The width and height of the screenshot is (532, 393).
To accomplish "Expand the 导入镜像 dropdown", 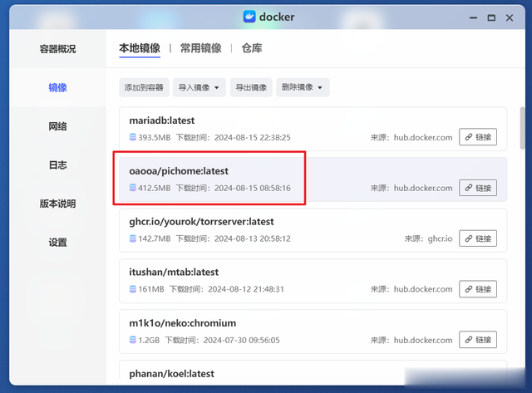I will point(199,87).
